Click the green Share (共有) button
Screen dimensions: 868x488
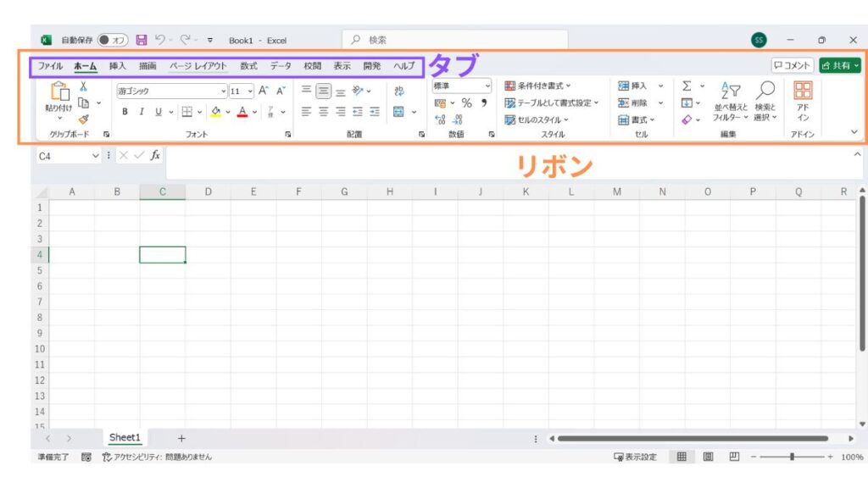(x=840, y=65)
